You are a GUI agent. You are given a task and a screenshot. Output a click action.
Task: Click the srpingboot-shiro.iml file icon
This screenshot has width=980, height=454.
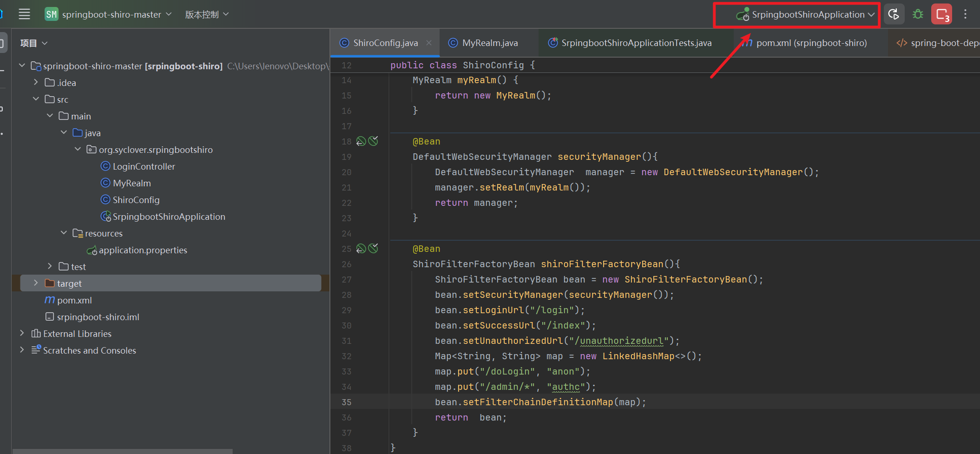click(x=50, y=317)
